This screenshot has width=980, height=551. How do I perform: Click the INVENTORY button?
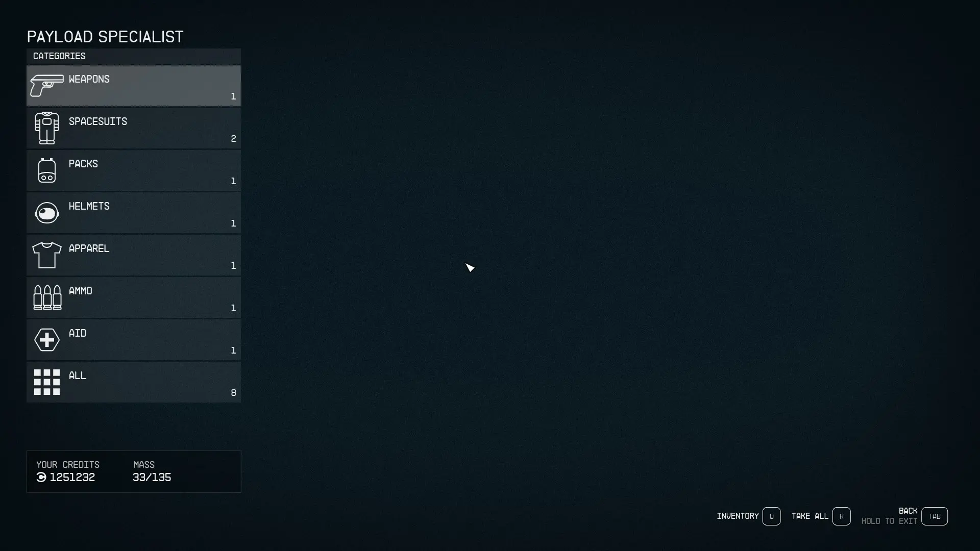coord(771,516)
